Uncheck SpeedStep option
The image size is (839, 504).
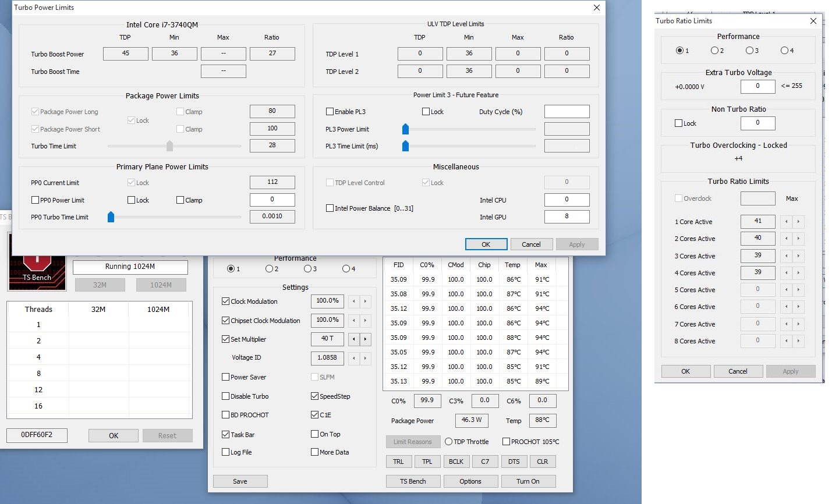point(315,396)
